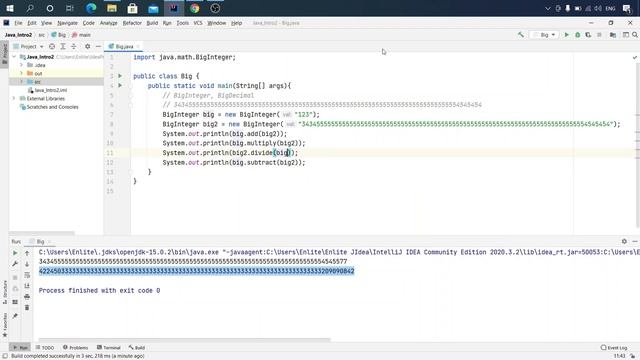640x360 pixels.
Task: Open the Problems tool window
Action: (x=76, y=348)
